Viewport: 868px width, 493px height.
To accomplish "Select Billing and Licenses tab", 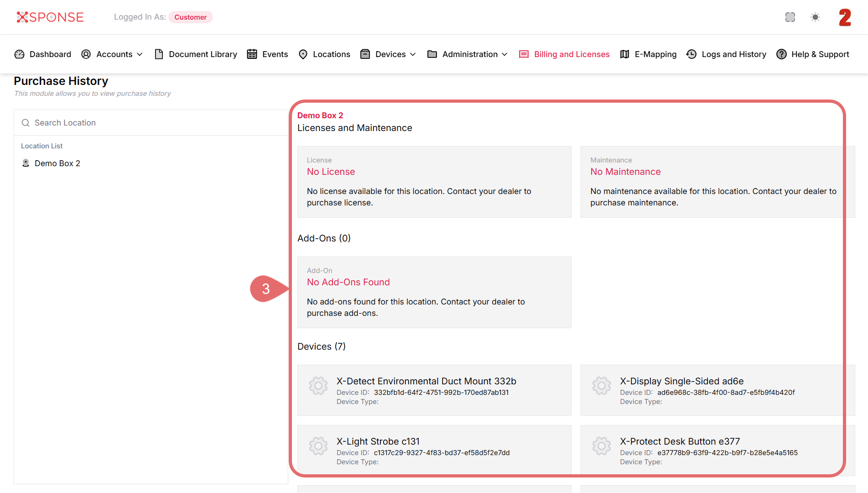I will [564, 54].
